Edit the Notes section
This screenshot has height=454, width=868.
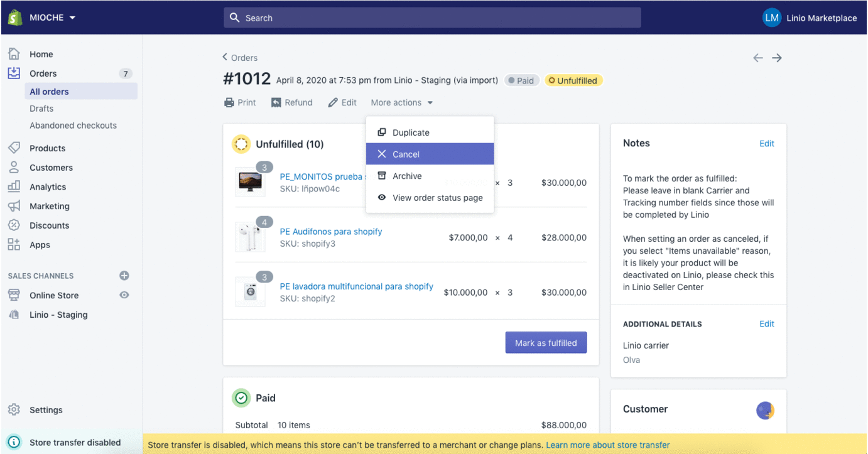click(x=767, y=144)
